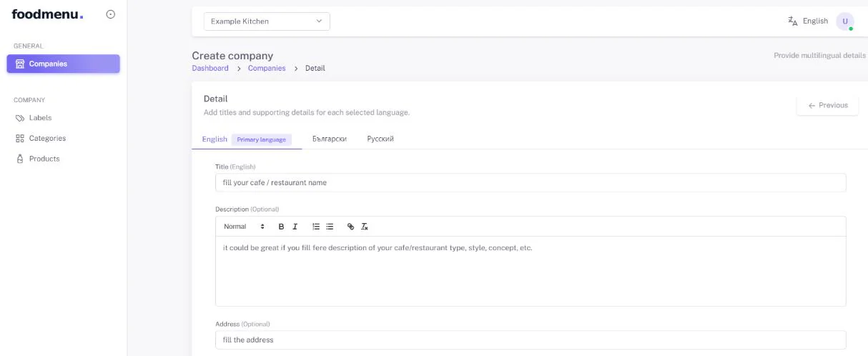Image resolution: width=868 pixels, height=356 pixels.
Task: Click the translate language icon
Action: [x=792, y=21]
